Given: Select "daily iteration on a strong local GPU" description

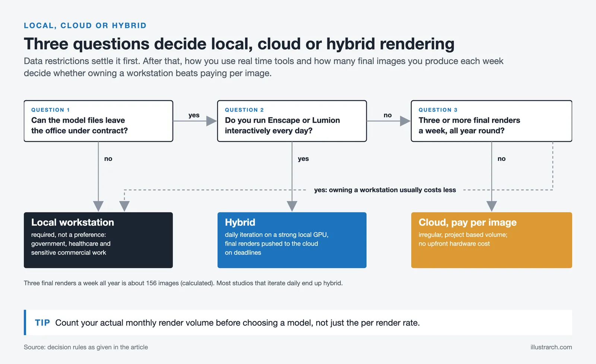Looking at the screenshot, I should tap(277, 244).
